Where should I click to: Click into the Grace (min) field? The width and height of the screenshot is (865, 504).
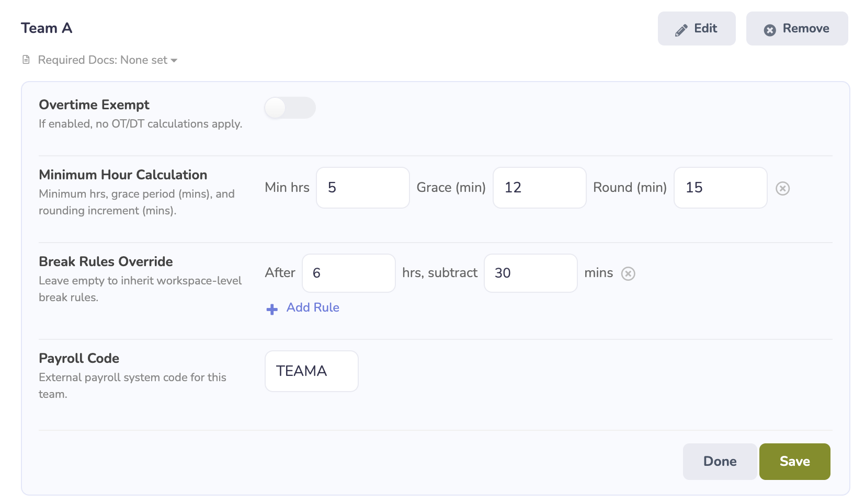point(539,188)
